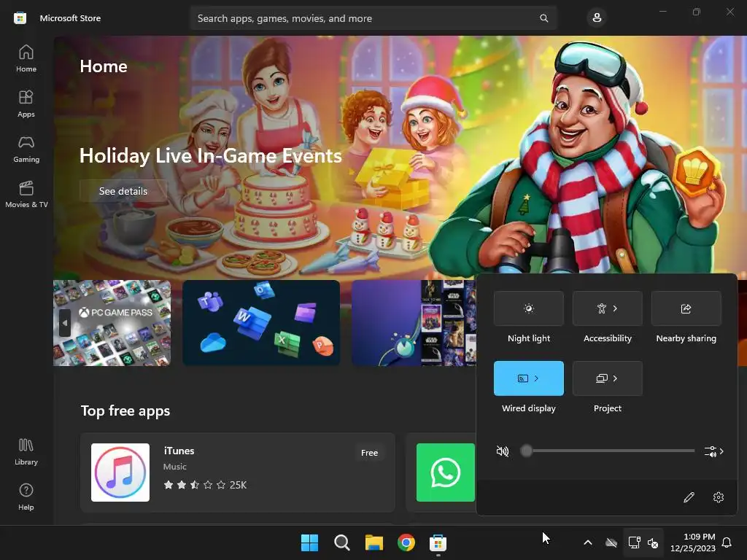This screenshot has height=560, width=747.
Task: Open the Home section in the sidebar
Action: 26,58
